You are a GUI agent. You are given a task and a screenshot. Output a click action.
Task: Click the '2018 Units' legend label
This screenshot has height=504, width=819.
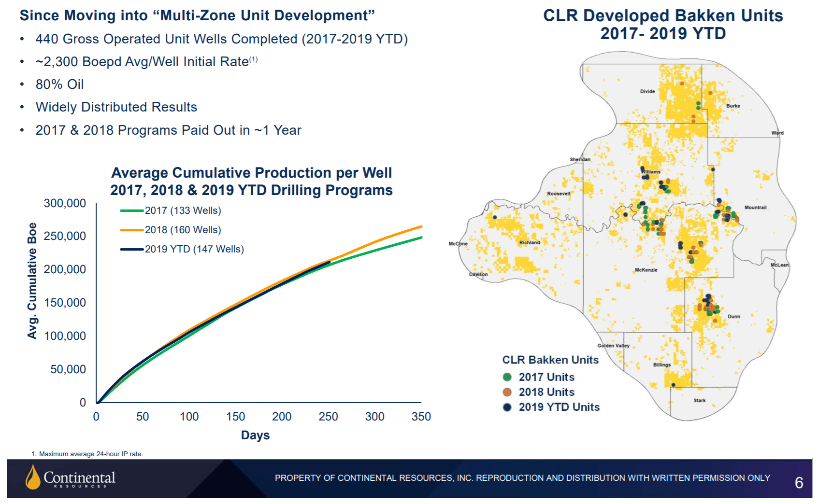coord(546,392)
